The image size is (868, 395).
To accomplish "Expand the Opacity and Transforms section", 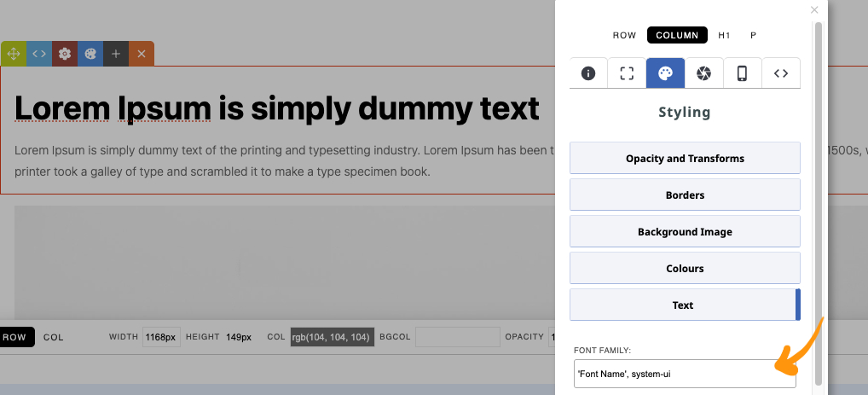I will [x=685, y=159].
